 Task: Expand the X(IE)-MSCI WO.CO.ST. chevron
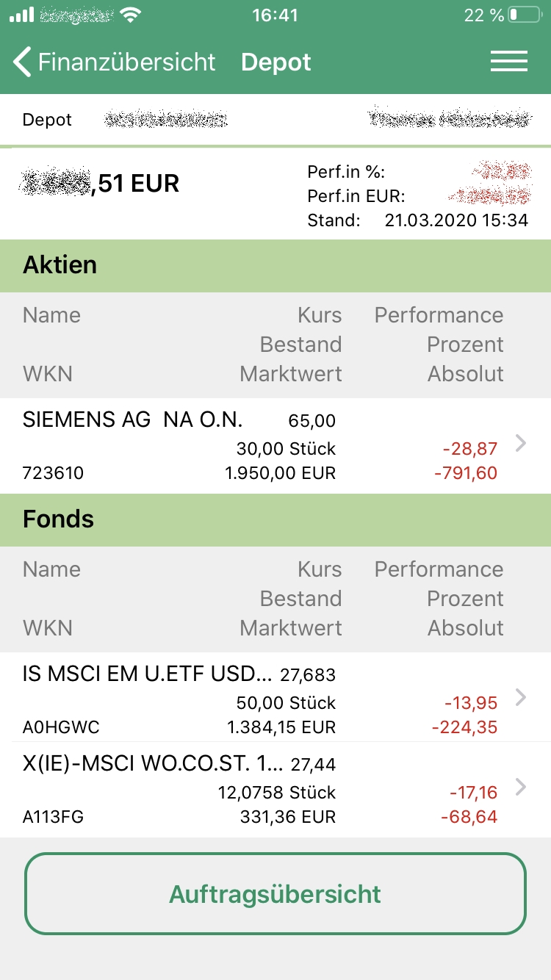coord(521,787)
